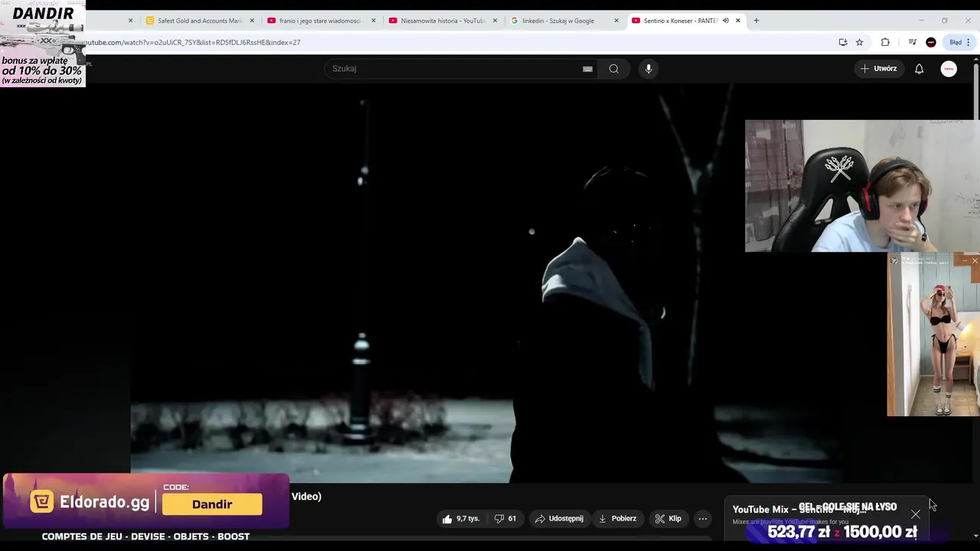980x551 pixels.
Task: Click the Dandir code button on the Eldorado.gg banner
Action: pyautogui.click(x=212, y=504)
